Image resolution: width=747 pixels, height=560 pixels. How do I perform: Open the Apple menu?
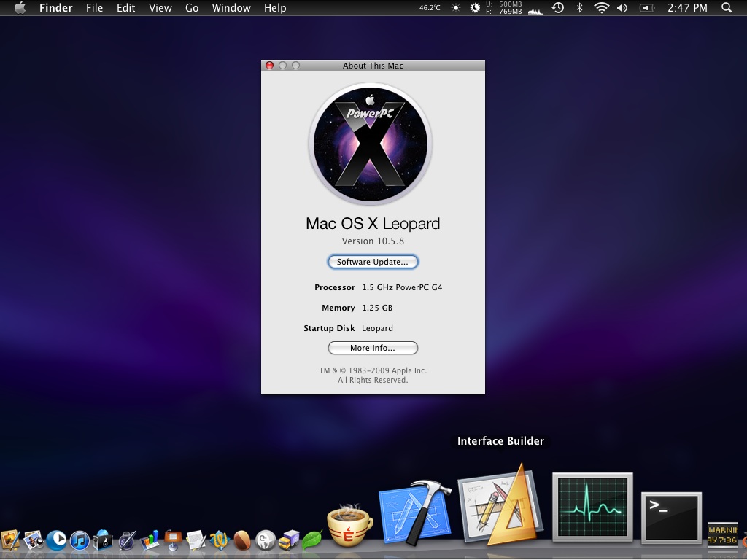20,7
